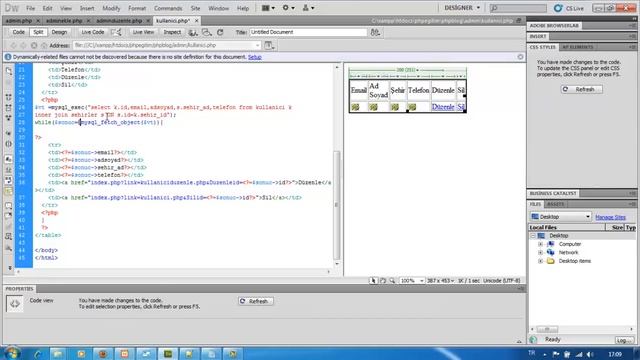The image size is (640, 360).
Task: Switch to the ASSETS panel tab
Action: [555, 204]
